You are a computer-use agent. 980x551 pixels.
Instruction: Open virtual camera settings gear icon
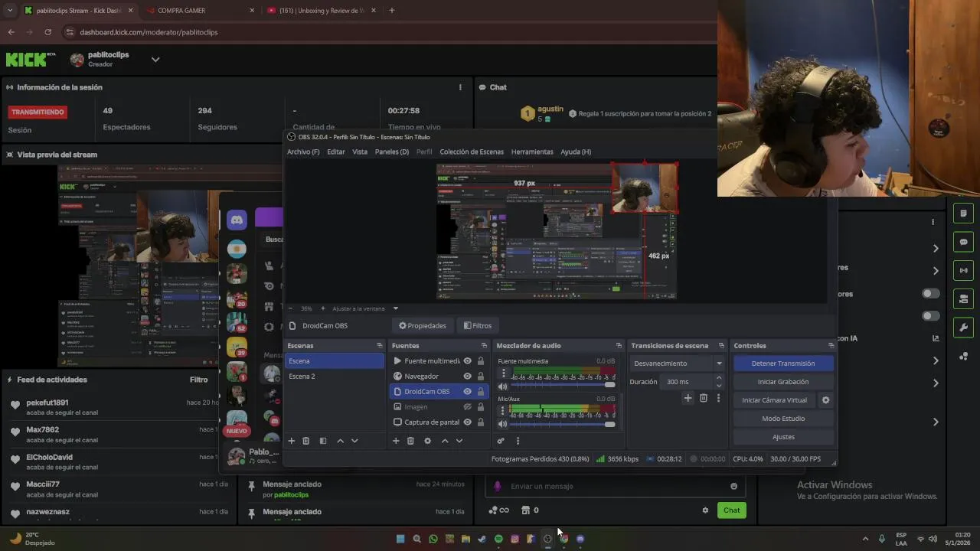(x=825, y=400)
